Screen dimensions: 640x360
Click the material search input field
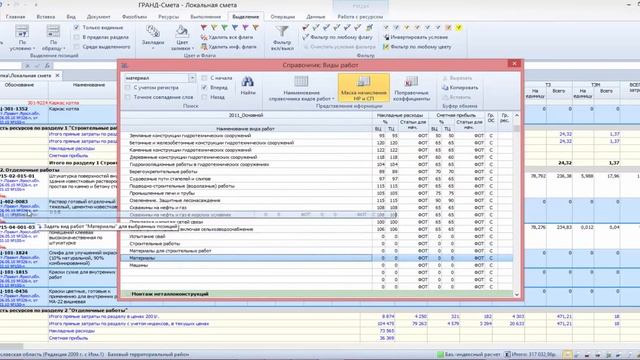coord(156,78)
